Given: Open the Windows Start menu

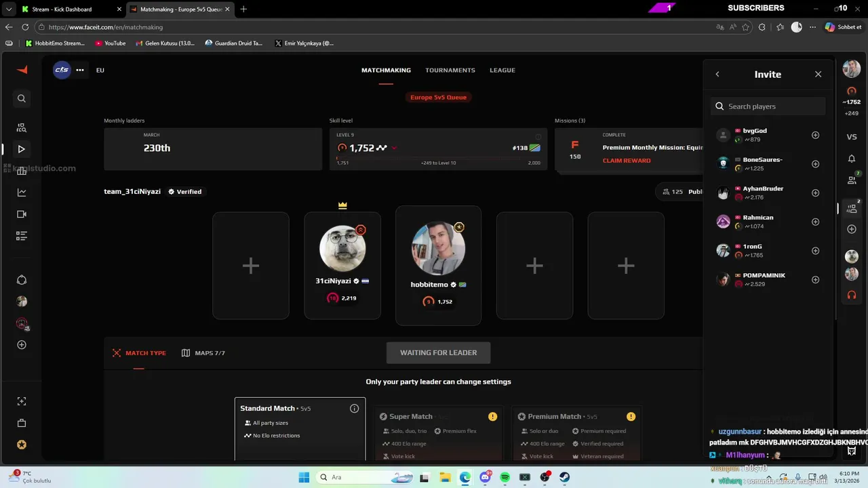Looking at the screenshot, I should (x=303, y=477).
